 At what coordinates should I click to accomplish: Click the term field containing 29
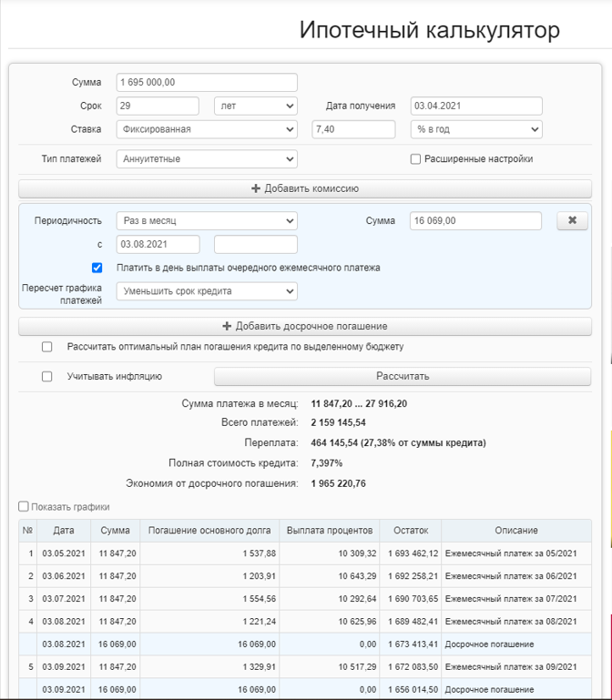[x=158, y=107]
